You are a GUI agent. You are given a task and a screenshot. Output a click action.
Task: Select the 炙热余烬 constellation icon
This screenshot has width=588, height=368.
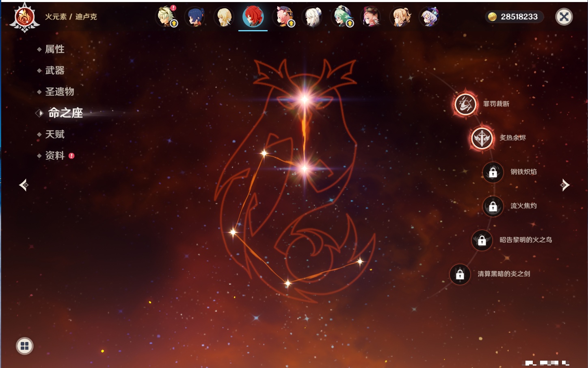482,138
